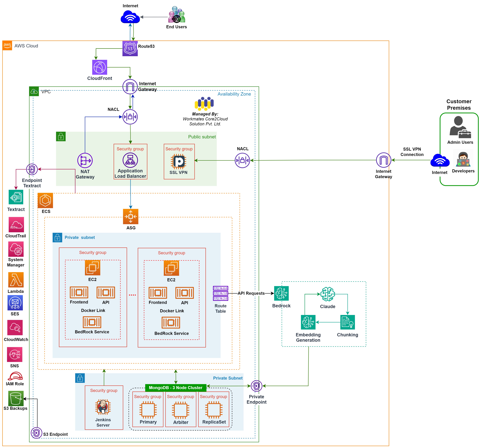Select the Private Endpoint shield icon
Viewport: 481px width, 448px height.
point(257,386)
